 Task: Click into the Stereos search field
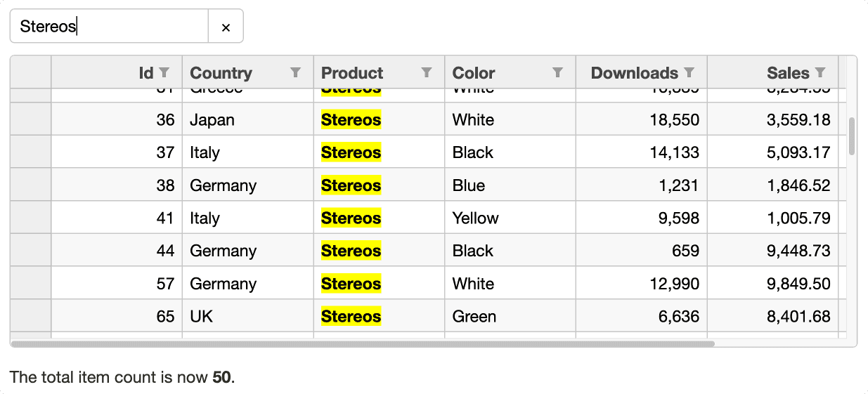coord(109,27)
